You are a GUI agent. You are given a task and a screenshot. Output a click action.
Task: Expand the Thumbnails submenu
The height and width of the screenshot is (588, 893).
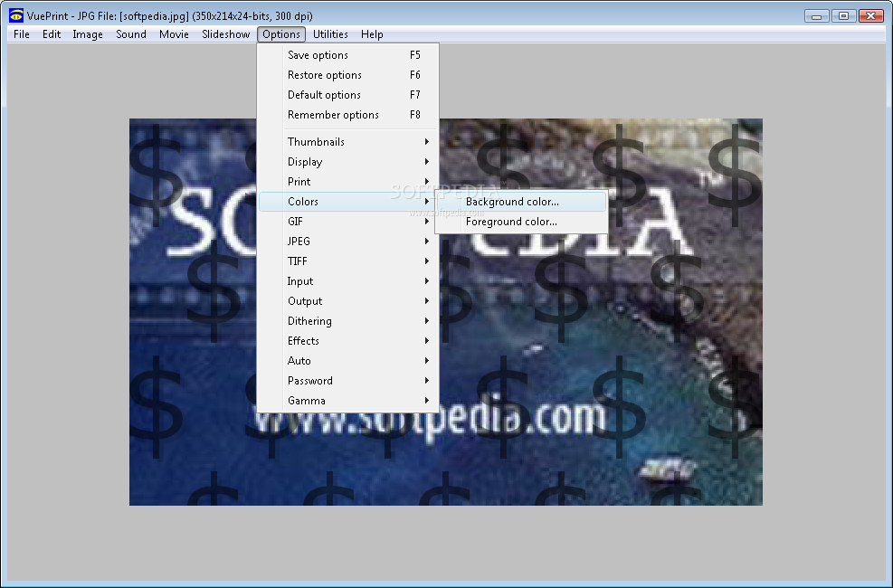[x=348, y=142]
